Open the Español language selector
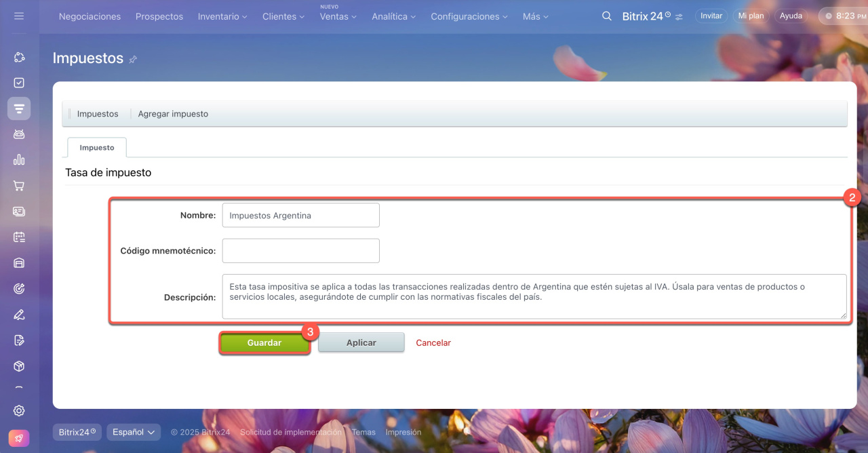Viewport: 868px width, 453px height. [133, 432]
